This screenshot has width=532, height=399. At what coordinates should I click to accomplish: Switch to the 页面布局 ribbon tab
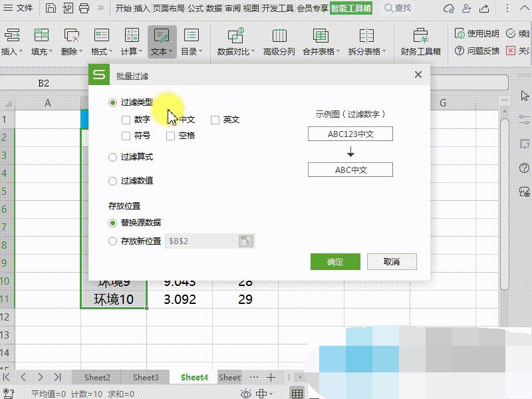click(169, 9)
